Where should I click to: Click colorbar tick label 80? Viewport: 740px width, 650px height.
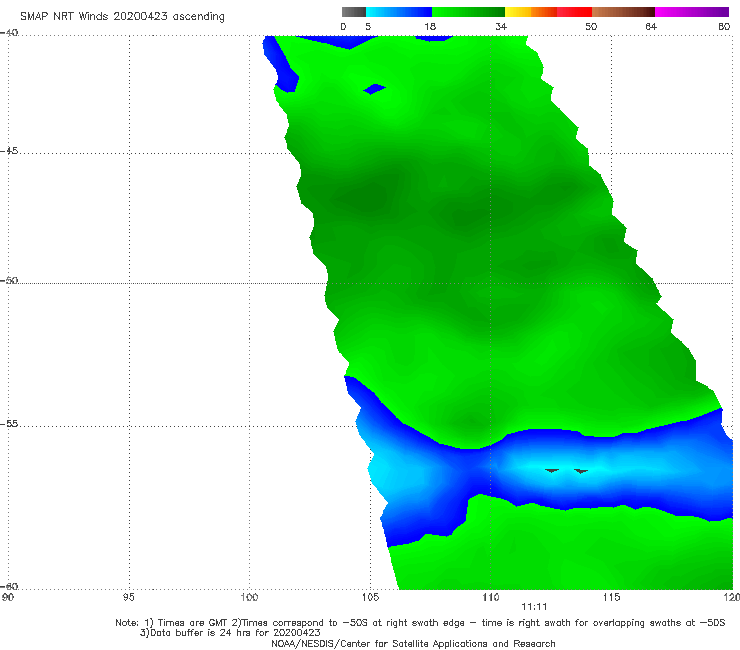click(x=724, y=27)
